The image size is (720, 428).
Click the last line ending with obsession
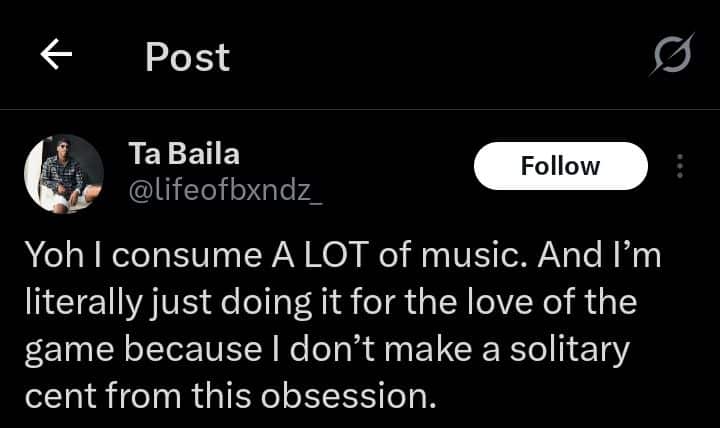point(231,397)
